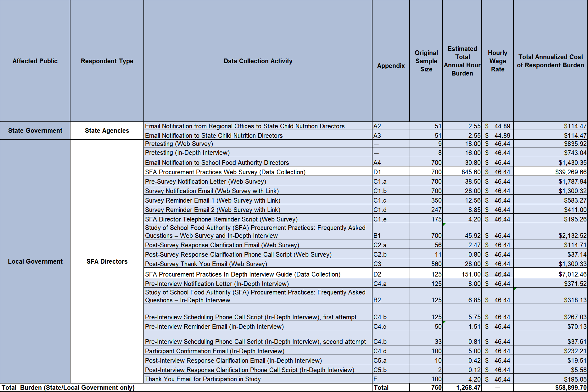Select the 'Respondent Type' header cell
This screenshot has height=392, width=588.
[107, 61]
